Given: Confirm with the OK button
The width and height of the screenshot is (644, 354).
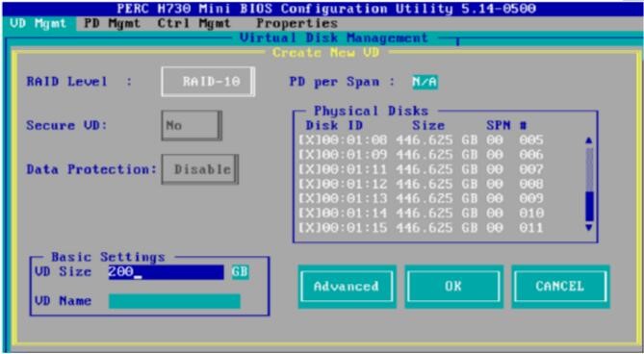Looking at the screenshot, I should pyautogui.click(x=453, y=287).
